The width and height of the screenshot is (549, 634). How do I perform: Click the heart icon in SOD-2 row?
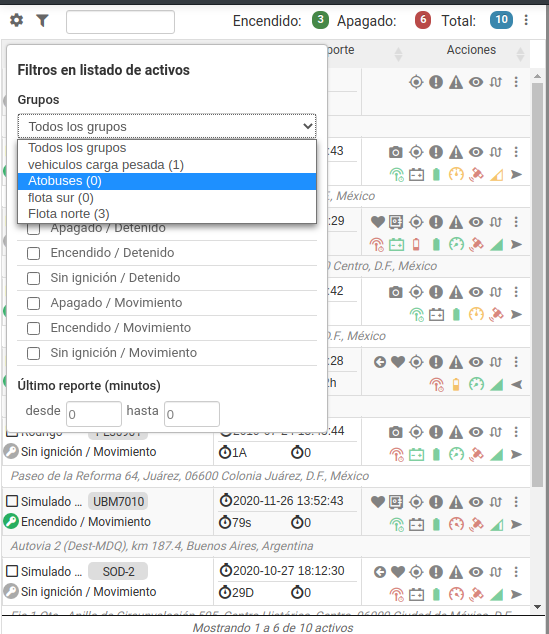[x=398, y=572]
